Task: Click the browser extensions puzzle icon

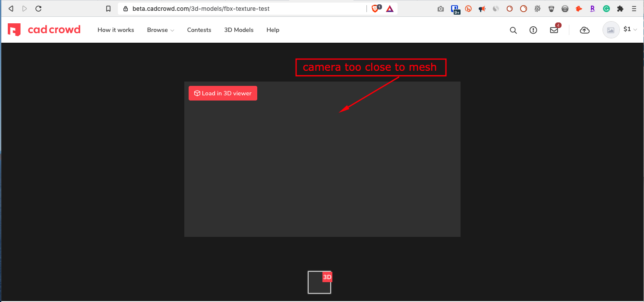Action: tap(620, 9)
